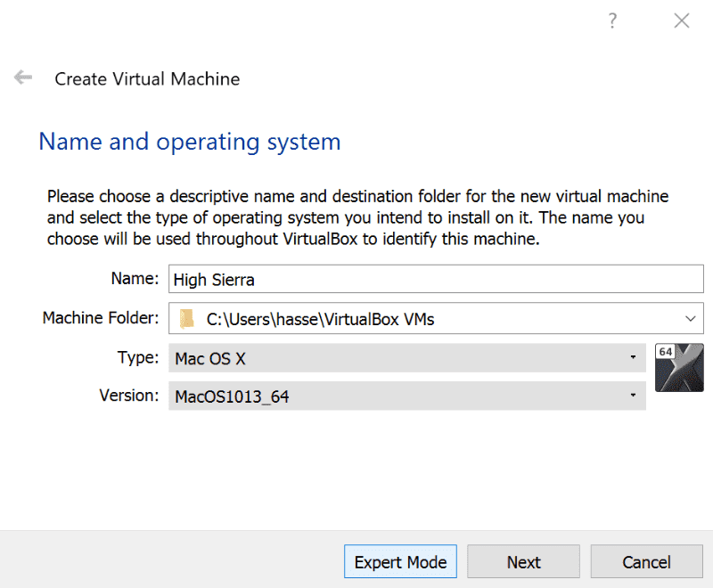Click inside the Name text field
The image size is (713, 588).
pos(356,279)
